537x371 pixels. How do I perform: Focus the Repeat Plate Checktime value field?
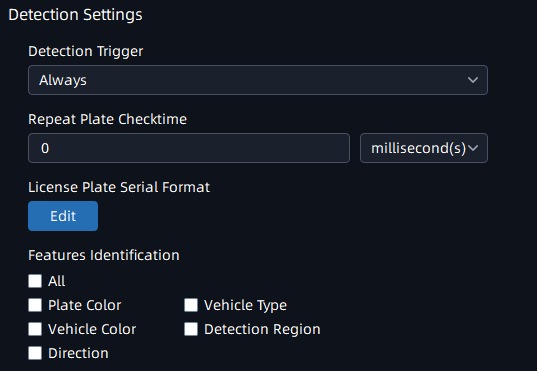(189, 148)
